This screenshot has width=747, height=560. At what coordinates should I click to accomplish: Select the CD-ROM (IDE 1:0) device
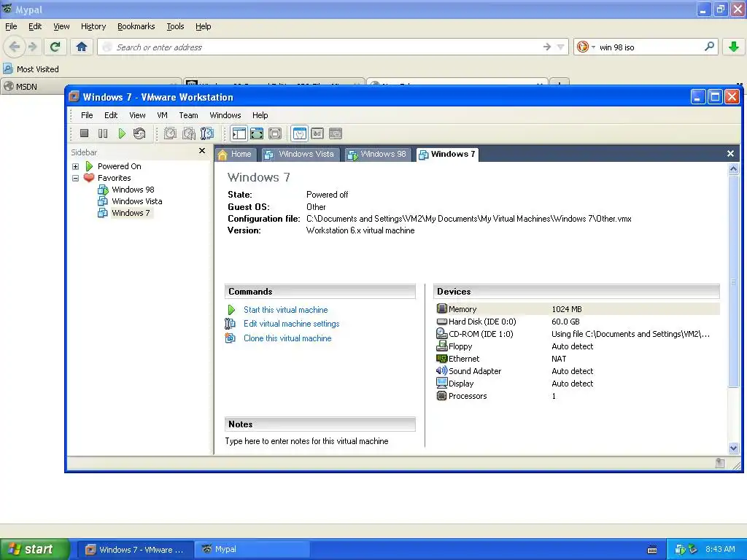point(577,334)
